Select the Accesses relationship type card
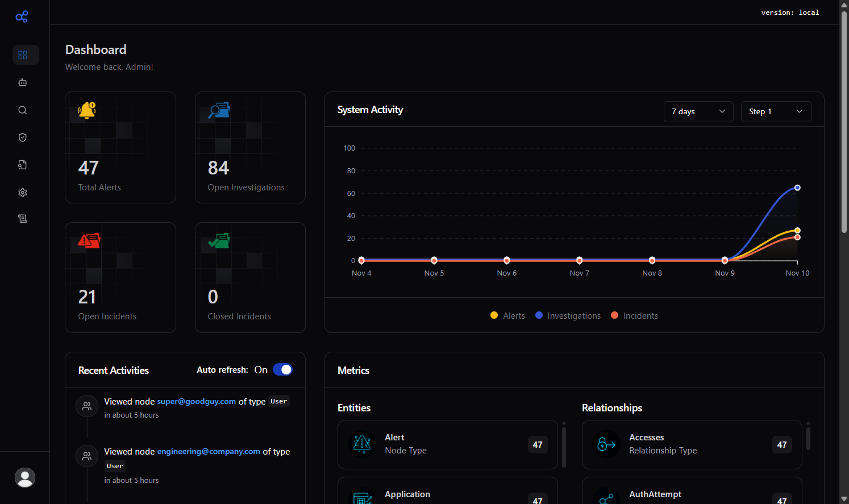 pyautogui.click(x=692, y=444)
